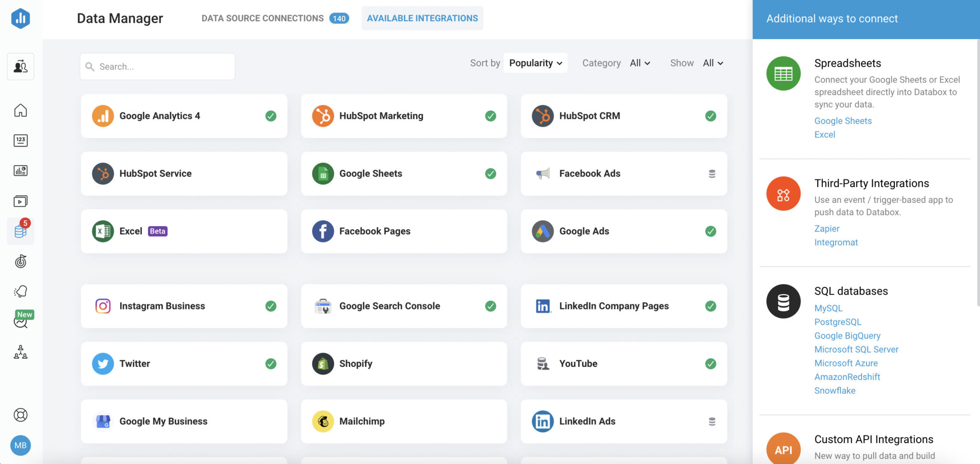Open the Show All dropdown
Screen dimensions: 980x464
(x=712, y=63)
